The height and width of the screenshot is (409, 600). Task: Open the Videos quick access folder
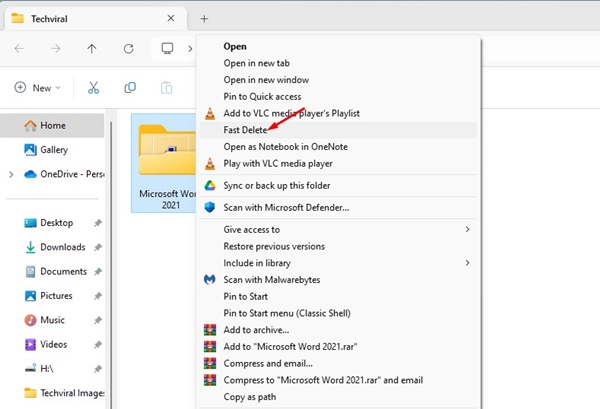point(46,344)
